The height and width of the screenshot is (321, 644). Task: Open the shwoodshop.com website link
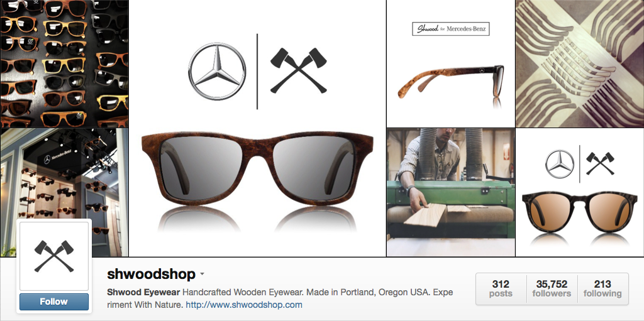point(244,305)
